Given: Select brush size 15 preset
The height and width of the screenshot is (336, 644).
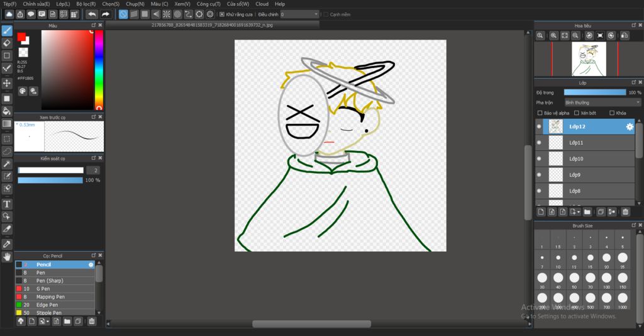Looking at the screenshot, I should point(590,259).
